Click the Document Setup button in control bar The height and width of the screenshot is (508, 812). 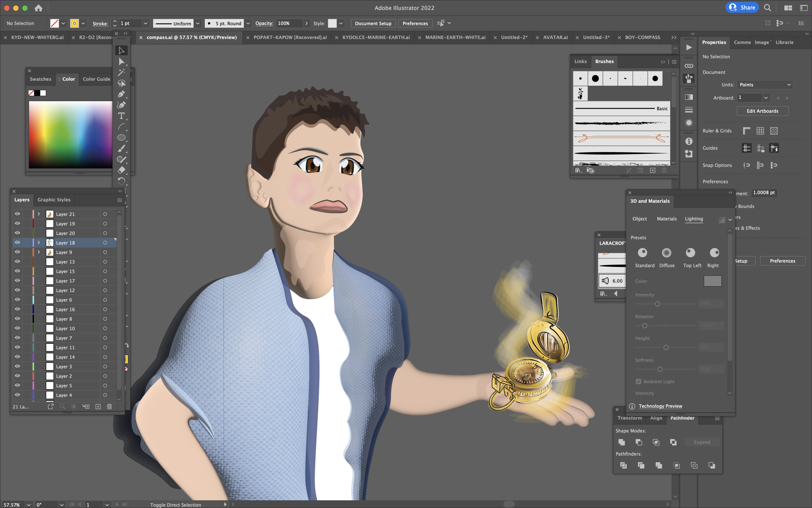373,23
